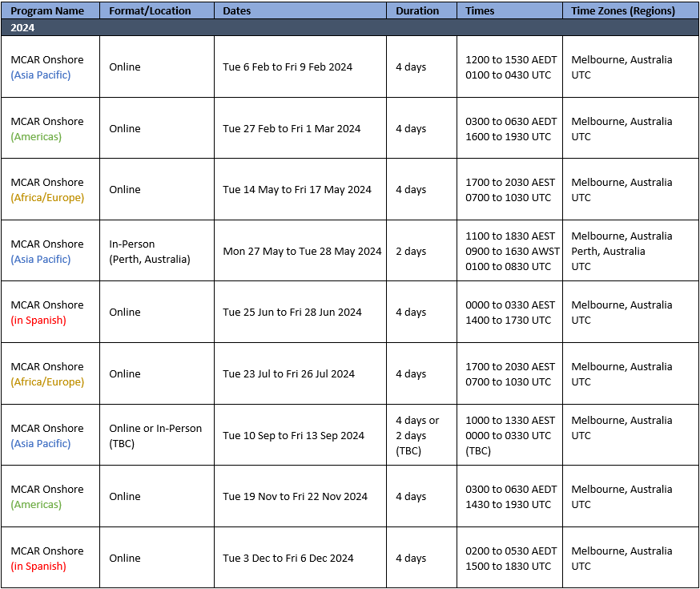
Task: Click 4 days in the 19 Nov row
Action: coord(411,497)
